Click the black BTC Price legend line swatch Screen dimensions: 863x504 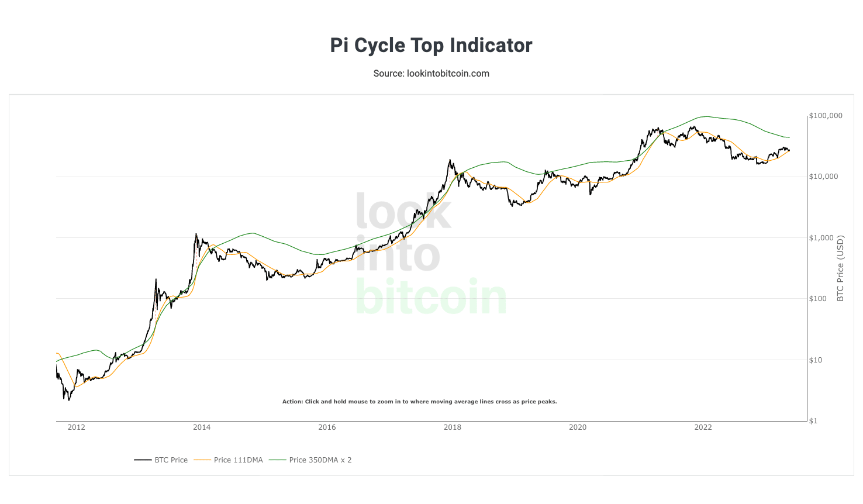(x=143, y=460)
